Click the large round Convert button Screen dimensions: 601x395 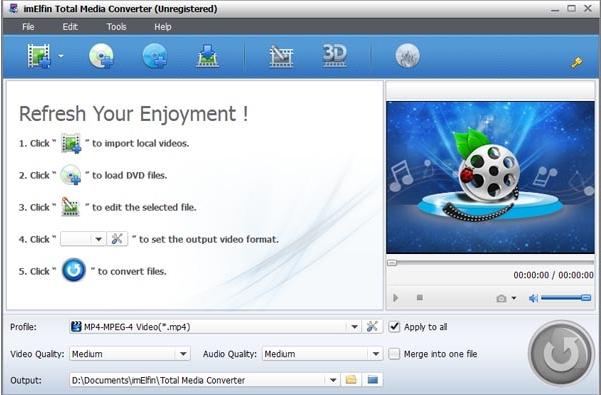(x=561, y=353)
